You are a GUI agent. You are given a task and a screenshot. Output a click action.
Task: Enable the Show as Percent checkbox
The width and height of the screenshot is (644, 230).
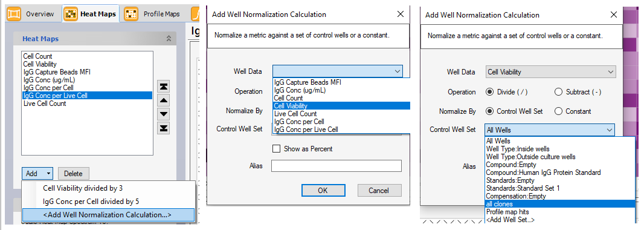pyautogui.click(x=277, y=148)
